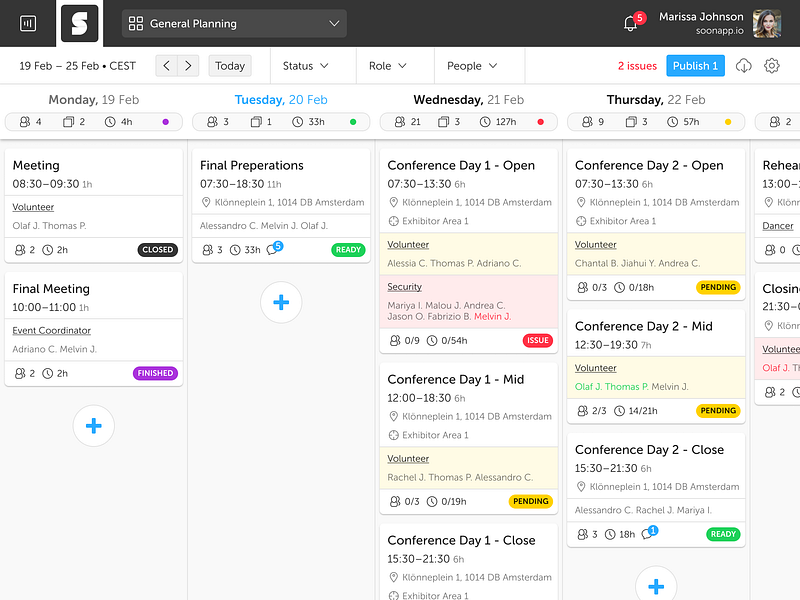Open the Status filter dropdown
The image size is (800, 600).
coord(306,66)
